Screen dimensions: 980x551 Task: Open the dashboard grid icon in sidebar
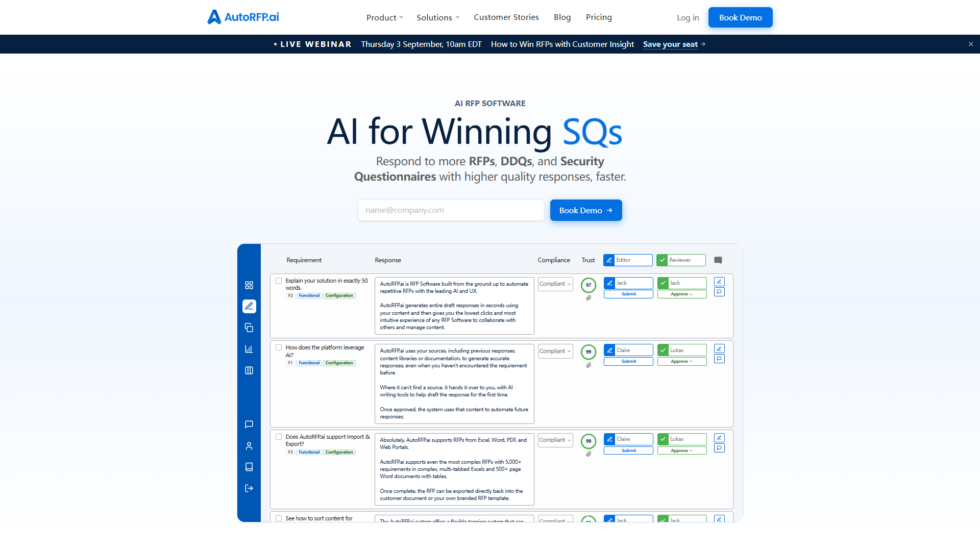click(249, 285)
